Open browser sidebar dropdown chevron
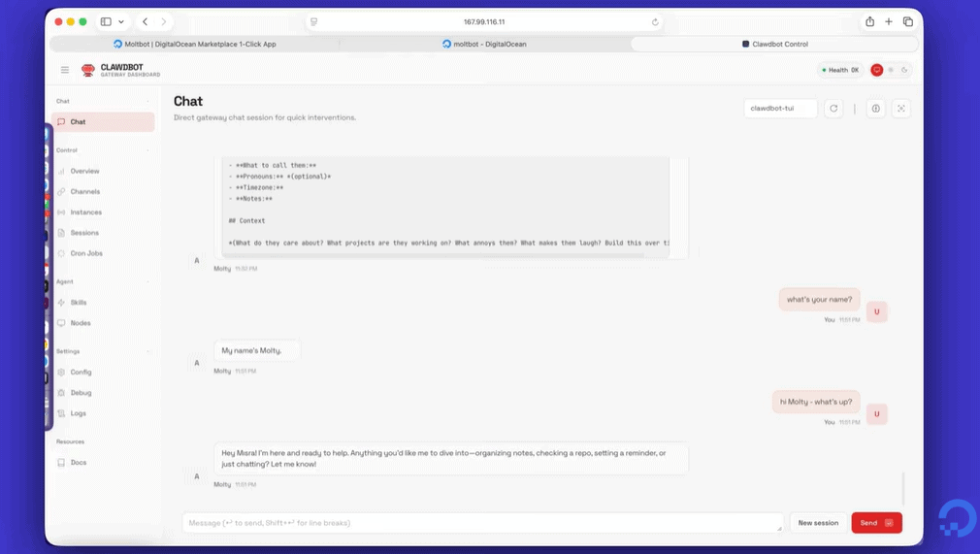980x554 pixels. pyautogui.click(x=121, y=22)
